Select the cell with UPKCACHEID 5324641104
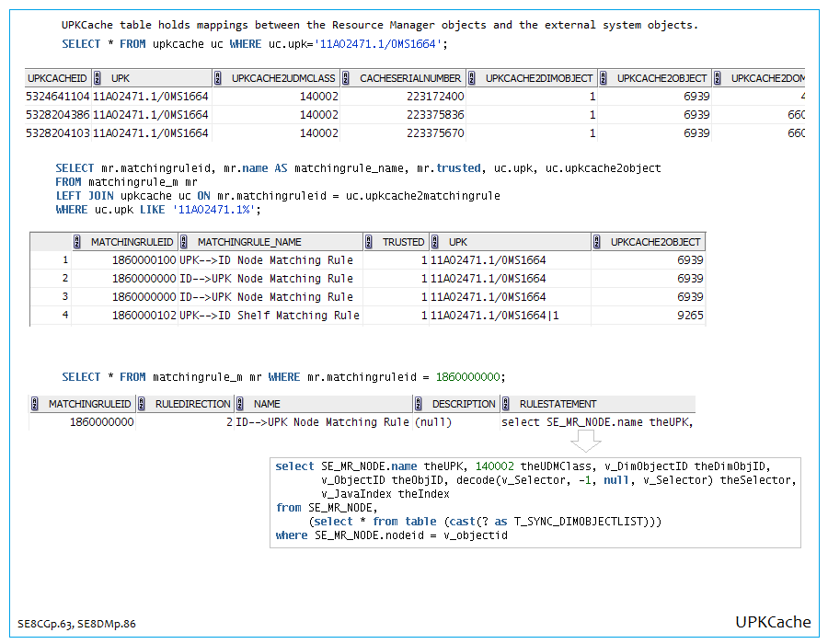 click(x=57, y=96)
